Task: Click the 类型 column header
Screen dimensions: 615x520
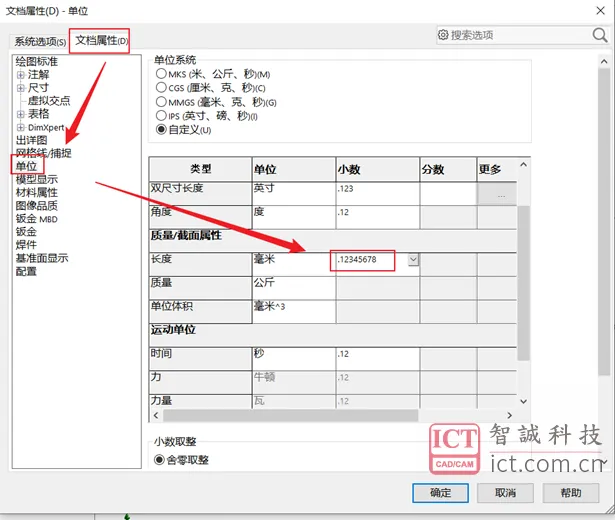Action: pyautogui.click(x=200, y=169)
